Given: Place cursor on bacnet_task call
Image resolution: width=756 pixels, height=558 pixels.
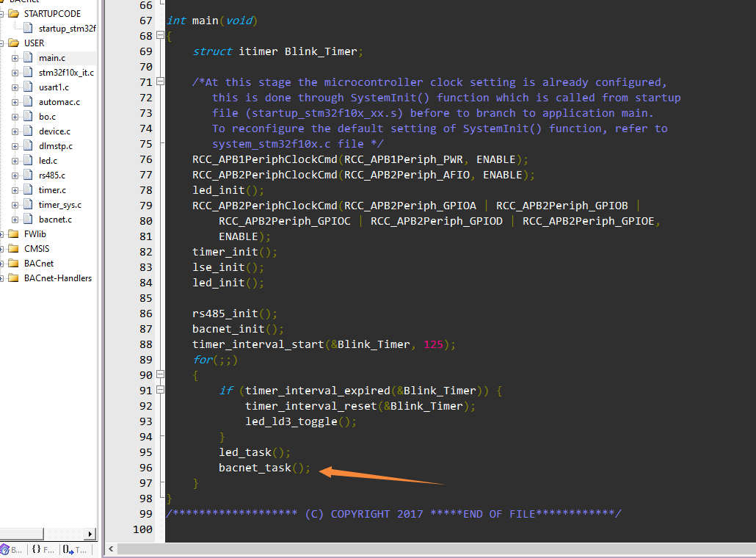Looking at the screenshot, I should pyautogui.click(x=264, y=468).
